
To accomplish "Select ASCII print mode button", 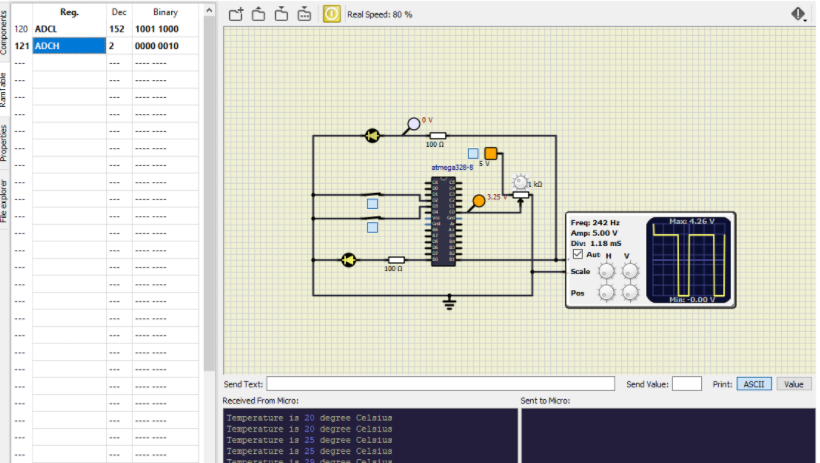I will tap(754, 384).
